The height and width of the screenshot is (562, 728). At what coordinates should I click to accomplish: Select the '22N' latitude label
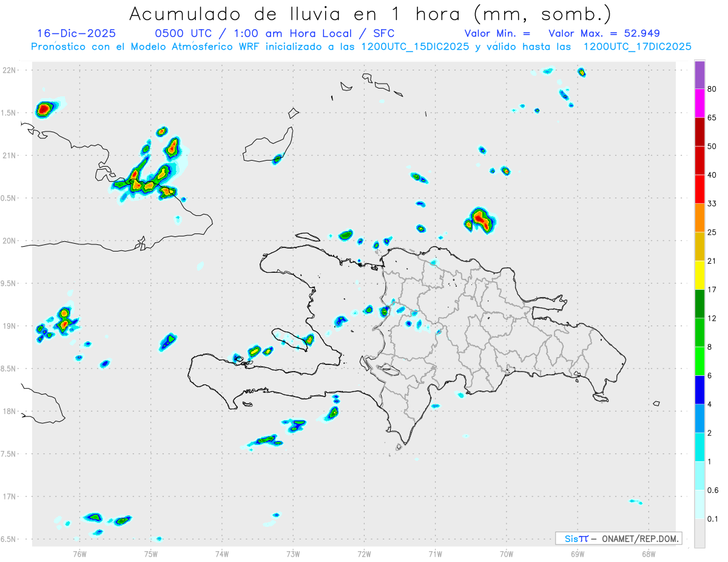click(10, 70)
